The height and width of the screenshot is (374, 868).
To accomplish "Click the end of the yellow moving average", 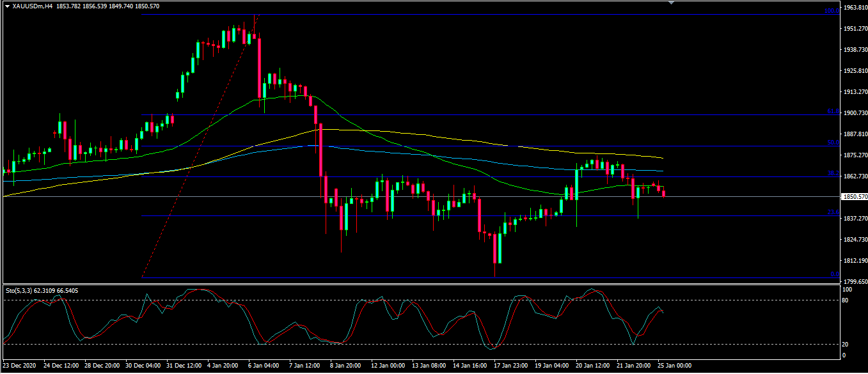I will (x=662, y=158).
